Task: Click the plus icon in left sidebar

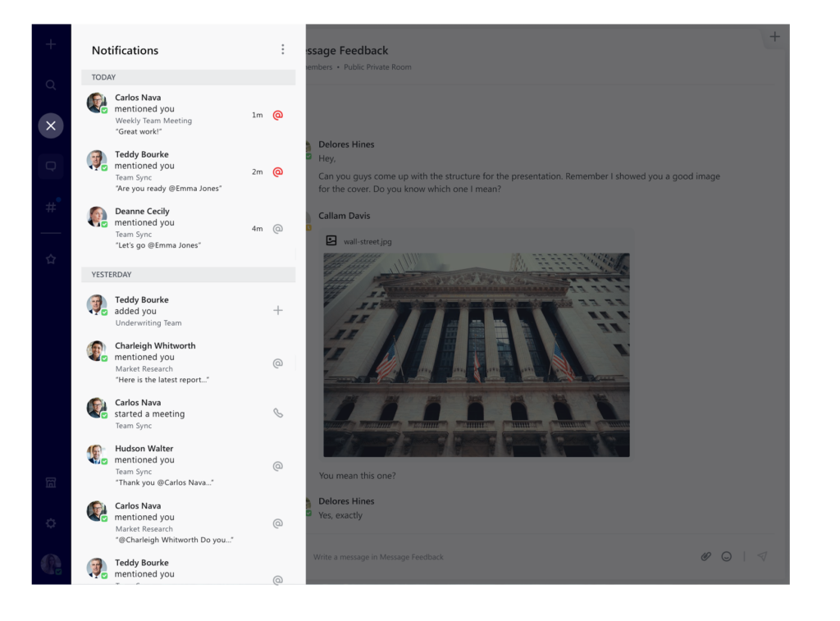Action: point(51,44)
